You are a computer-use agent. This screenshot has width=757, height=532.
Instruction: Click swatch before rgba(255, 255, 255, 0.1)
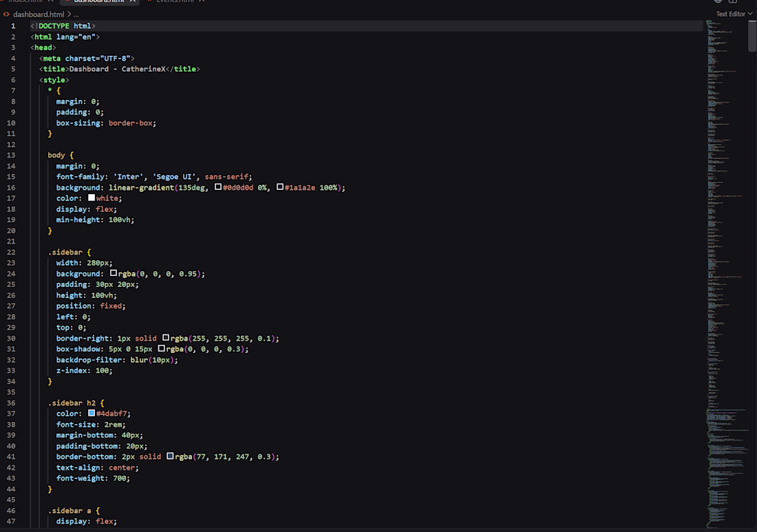[x=166, y=338]
